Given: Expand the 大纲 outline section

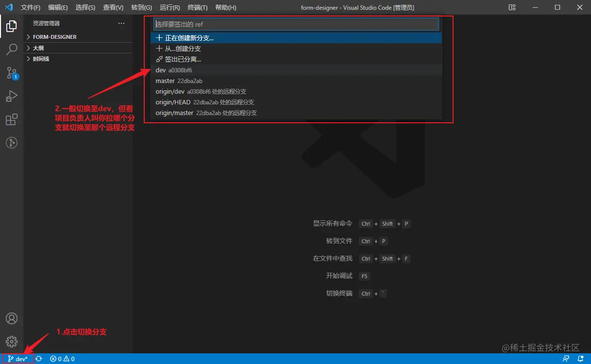Looking at the screenshot, I should coord(79,48).
